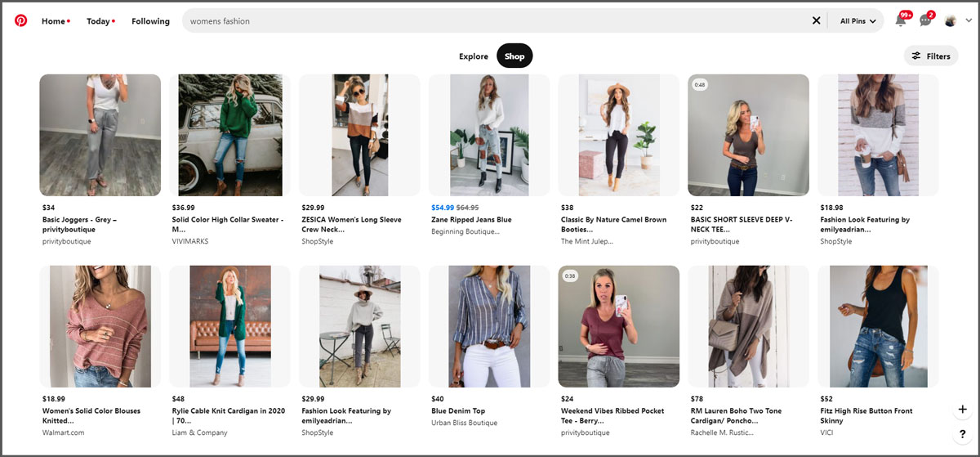Click the VICI seller name
The image size is (980, 457).
[x=826, y=433]
